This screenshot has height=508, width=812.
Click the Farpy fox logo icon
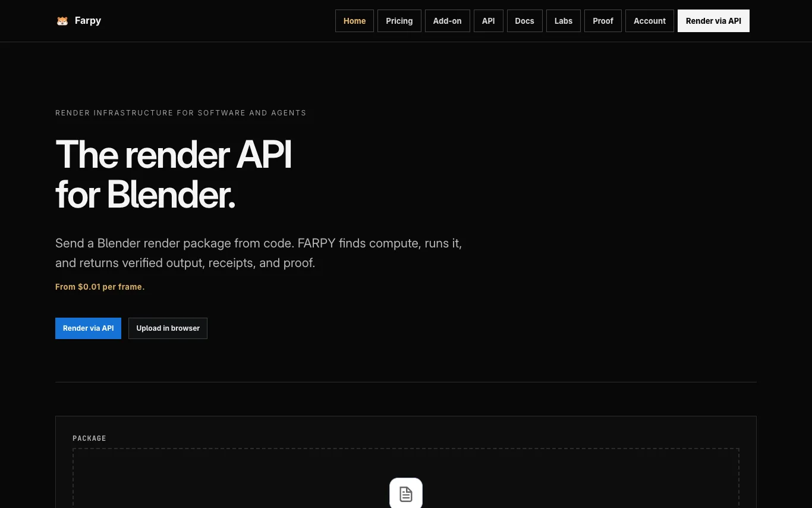click(62, 21)
